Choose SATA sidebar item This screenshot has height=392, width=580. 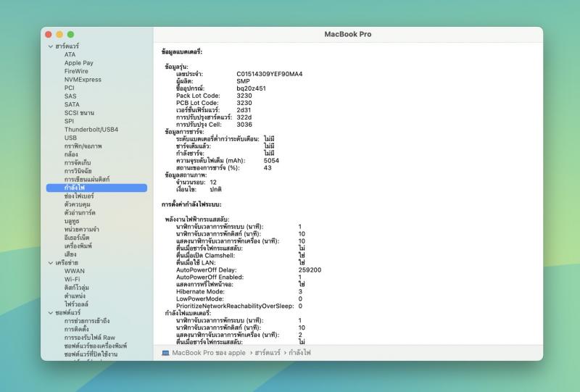(72, 104)
